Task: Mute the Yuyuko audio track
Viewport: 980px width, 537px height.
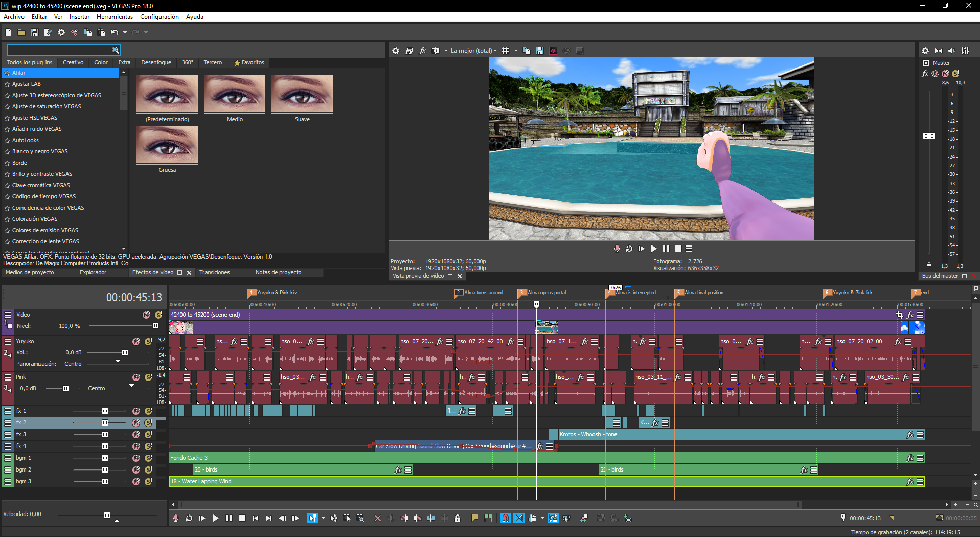Action: click(x=136, y=341)
